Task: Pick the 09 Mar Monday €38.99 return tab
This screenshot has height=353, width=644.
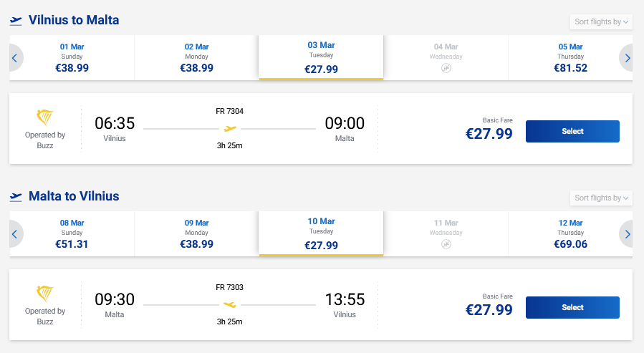Action: 196,233
